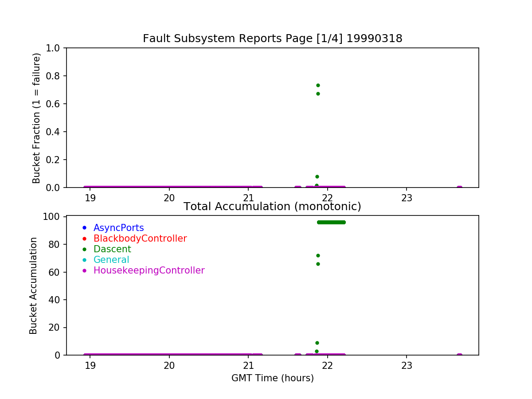Viewport: 532px width, 399px height.
Task: Select the AsyncPorts legend label
Action: (118, 228)
